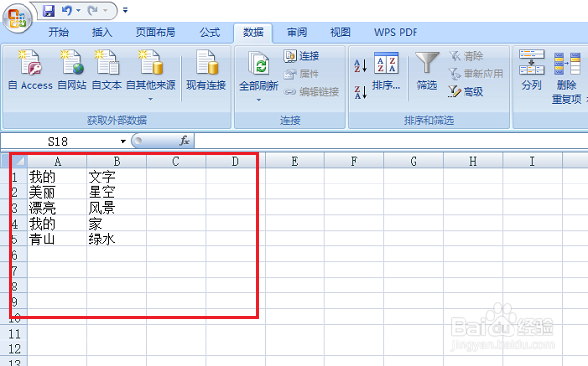The width and height of the screenshot is (588, 366).
Task: Undo the last action
Action: click(x=67, y=11)
